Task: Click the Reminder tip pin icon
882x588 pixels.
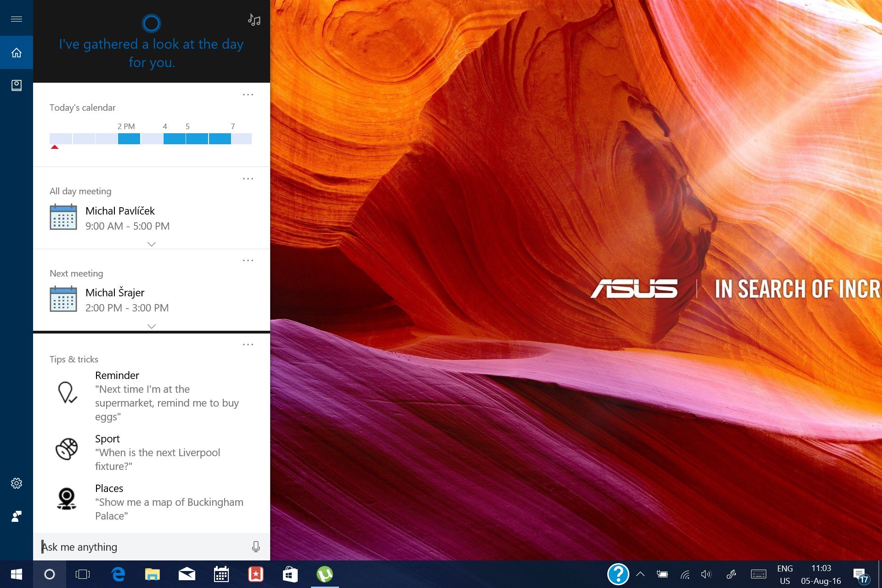Action: (x=67, y=393)
